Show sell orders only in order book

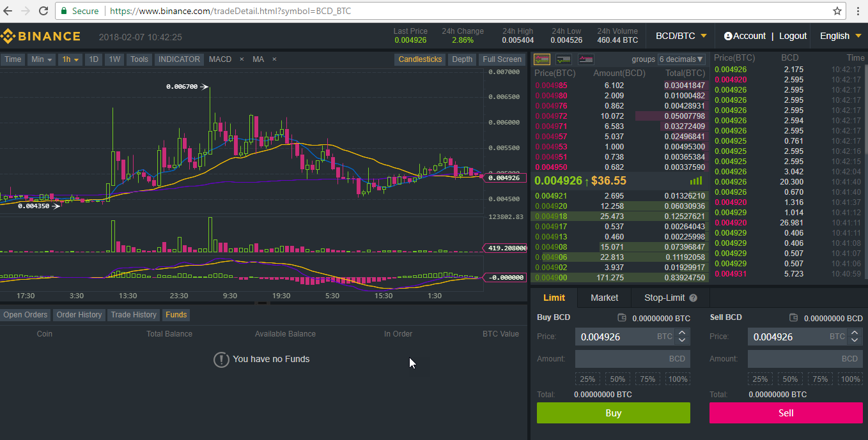[x=585, y=59]
